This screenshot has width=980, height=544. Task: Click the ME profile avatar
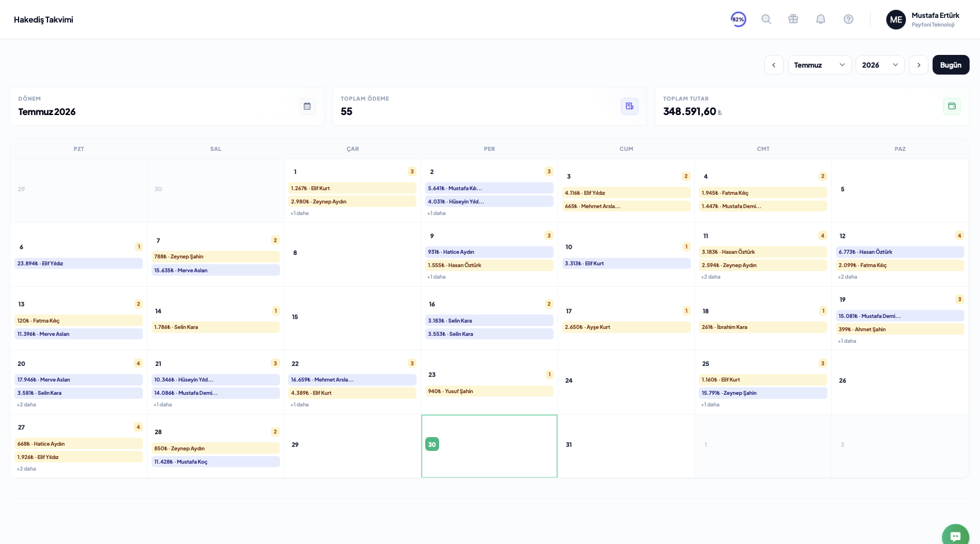(x=896, y=20)
